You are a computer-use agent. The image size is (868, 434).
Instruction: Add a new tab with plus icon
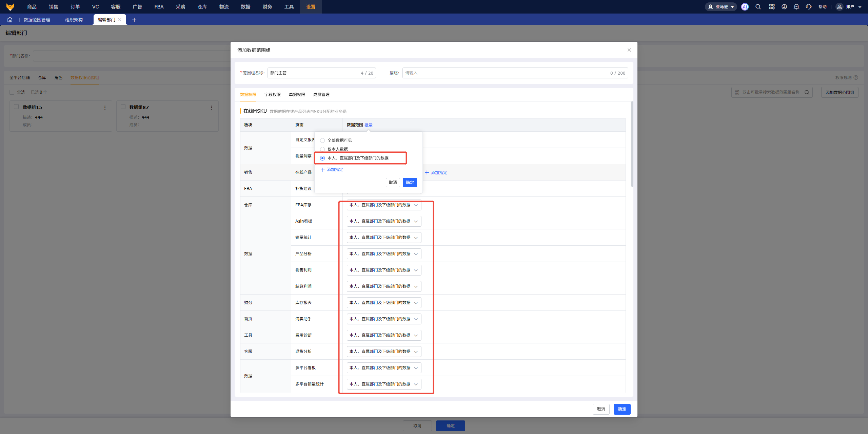(134, 20)
